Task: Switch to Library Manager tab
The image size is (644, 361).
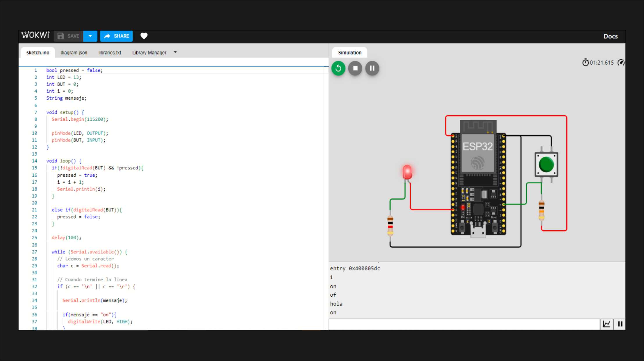Action: point(149,53)
